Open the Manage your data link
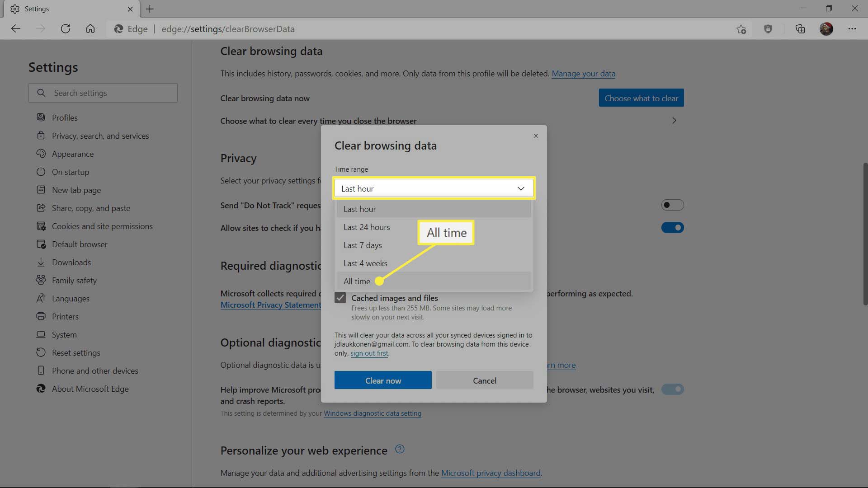The image size is (868, 488). click(583, 74)
